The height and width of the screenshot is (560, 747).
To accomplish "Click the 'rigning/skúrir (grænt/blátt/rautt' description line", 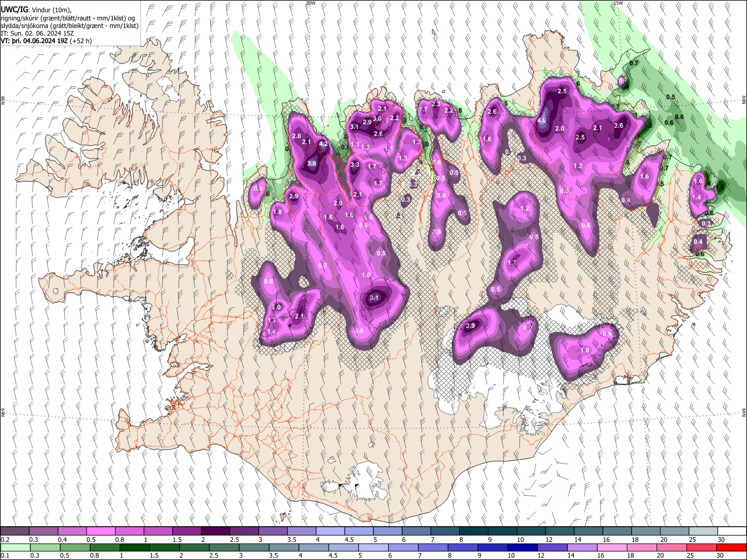I will [x=69, y=18].
